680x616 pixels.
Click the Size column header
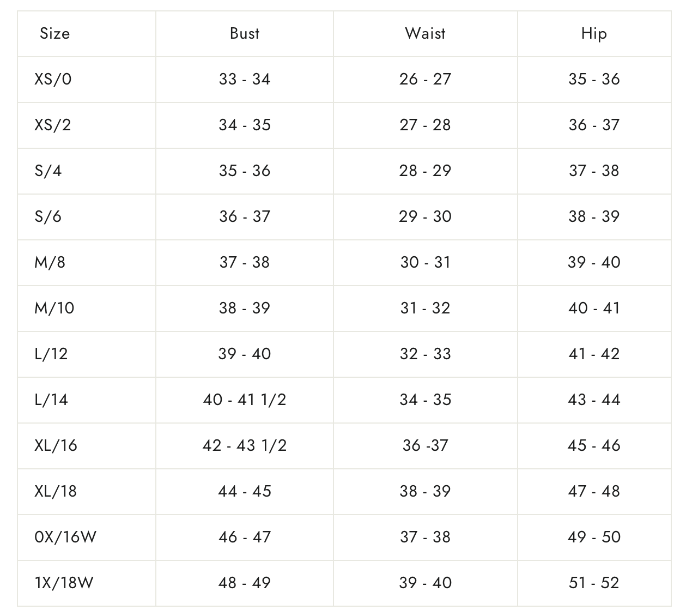(54, 34)
